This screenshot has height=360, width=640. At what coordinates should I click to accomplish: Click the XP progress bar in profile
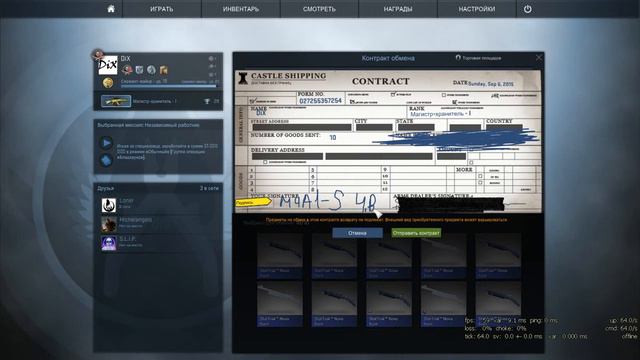169,86
